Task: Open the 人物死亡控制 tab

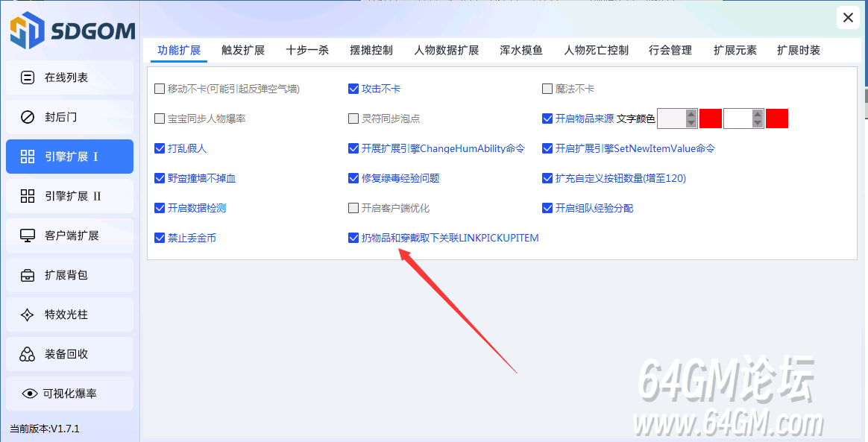Action: tap(596, 51)
